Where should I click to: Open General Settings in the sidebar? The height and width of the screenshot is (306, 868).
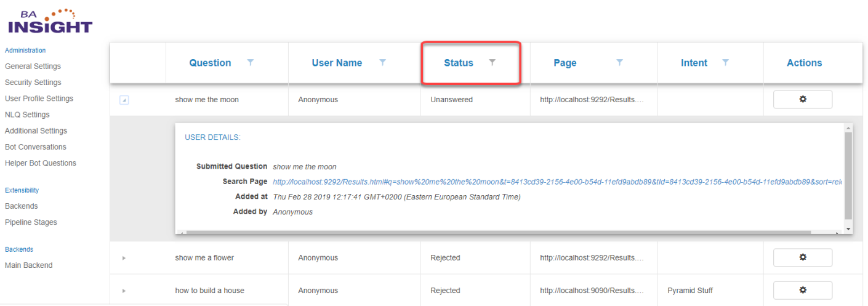33,66
